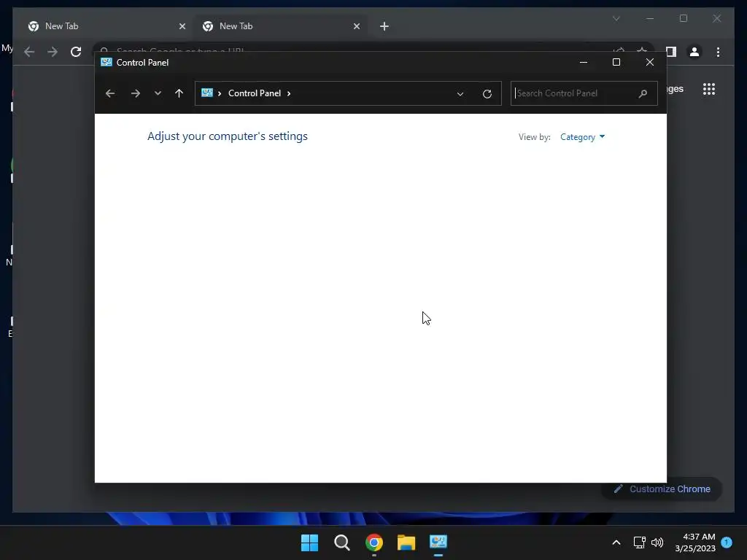Image resolution: width=747 pixels, height=560 pixels.
Task: Switch to second New Tab in Chrome
Action: coord(281,26)
